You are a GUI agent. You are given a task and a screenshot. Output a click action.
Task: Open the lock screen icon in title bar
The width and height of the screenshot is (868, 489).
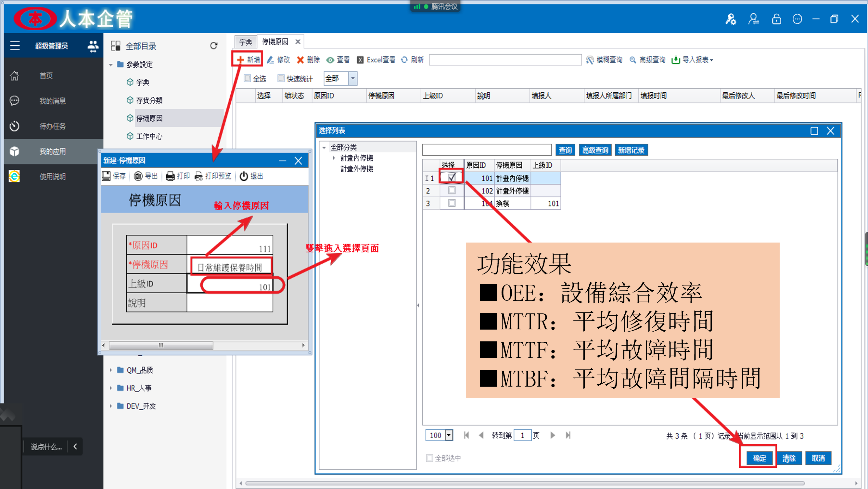[x=776, y=19]
